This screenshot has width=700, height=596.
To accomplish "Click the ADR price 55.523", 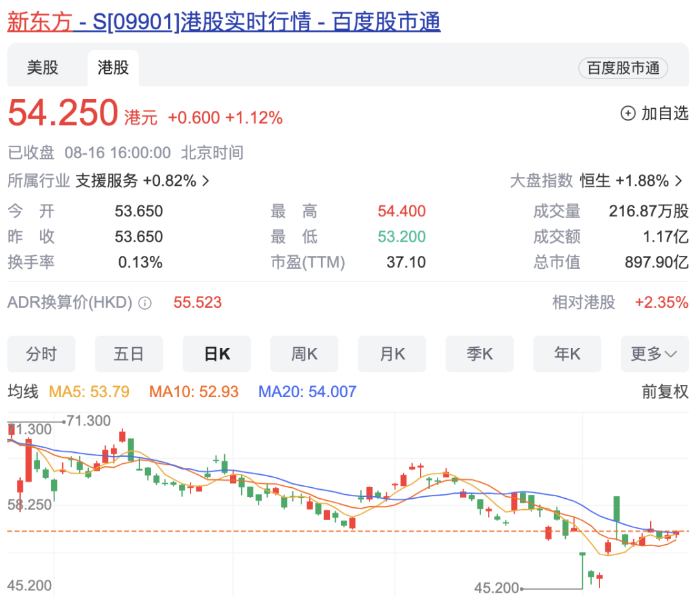I will (x=197, y=303).
